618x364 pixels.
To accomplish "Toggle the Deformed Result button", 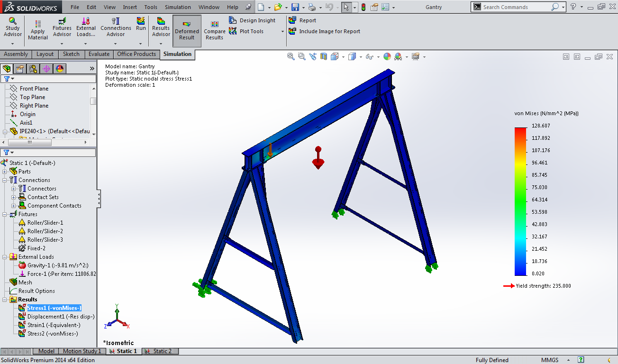I will 187,31.
